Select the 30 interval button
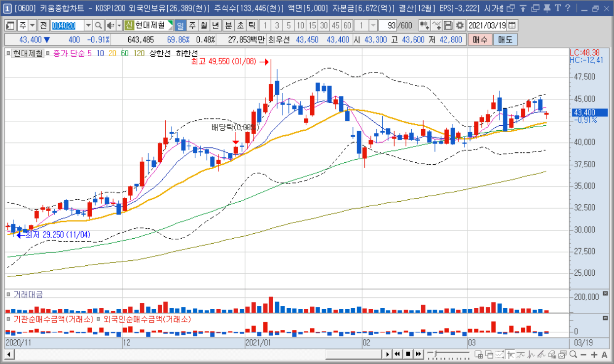Viewport: 614px width, 364px height. coord(324,25)
